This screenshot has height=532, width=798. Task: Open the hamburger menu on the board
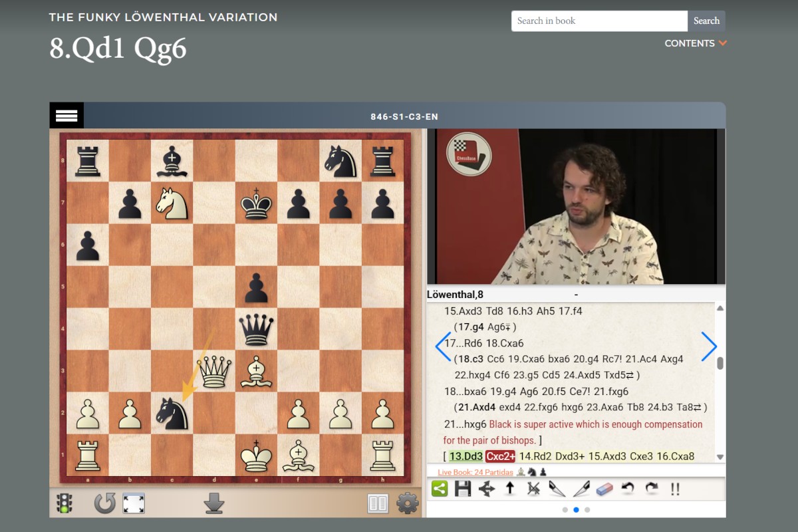pos(66,115)
